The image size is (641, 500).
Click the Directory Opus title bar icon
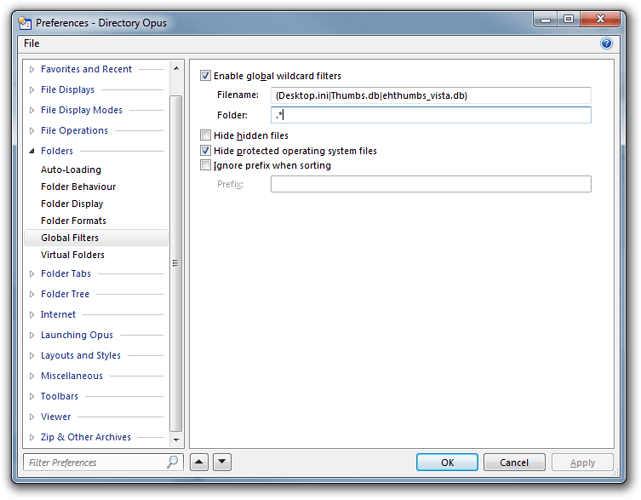click(x=25, y=23)
